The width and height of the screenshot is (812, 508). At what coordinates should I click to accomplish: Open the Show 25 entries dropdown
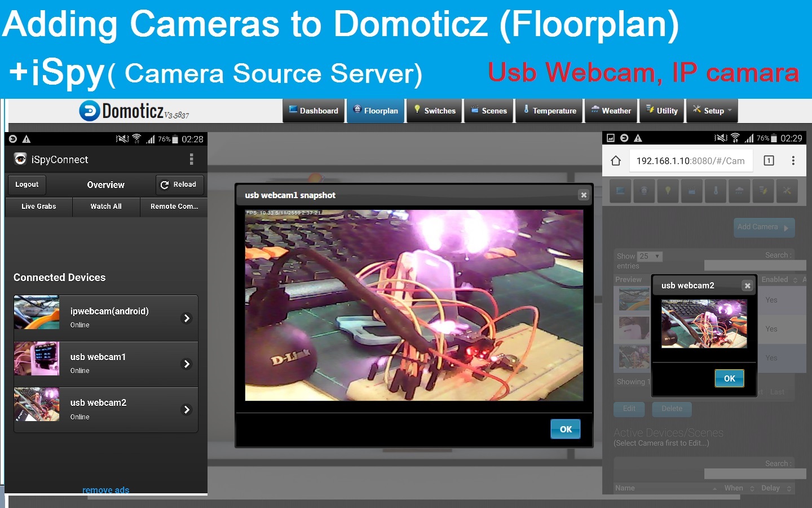tap(649, 256)
